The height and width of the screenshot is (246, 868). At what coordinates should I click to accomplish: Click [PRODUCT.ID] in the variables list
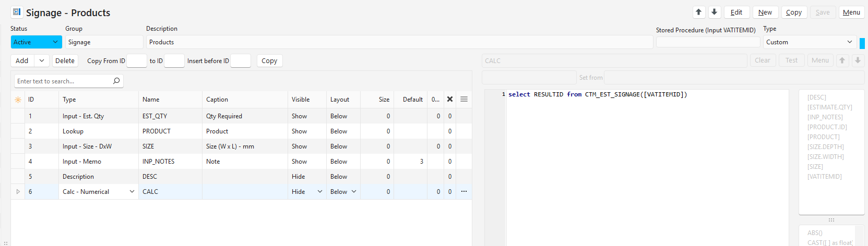click(827, 127)
